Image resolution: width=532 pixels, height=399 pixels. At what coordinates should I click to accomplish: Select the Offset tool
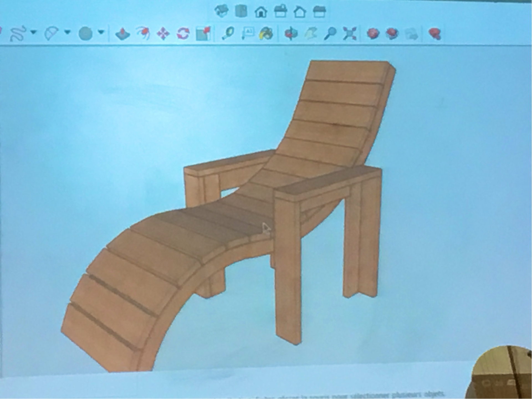(x=143, y=33)
